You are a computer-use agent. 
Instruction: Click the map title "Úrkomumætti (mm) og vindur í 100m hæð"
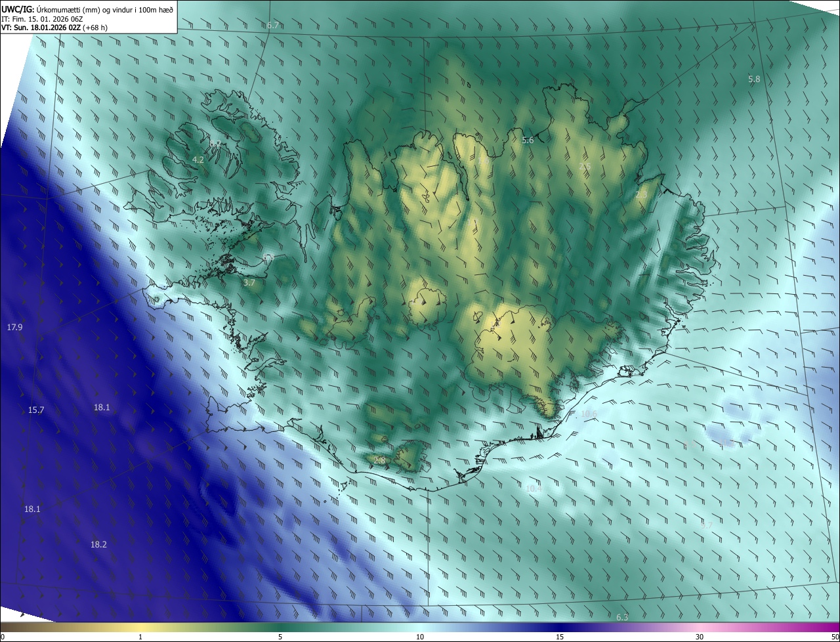click(x=105, y=9)
